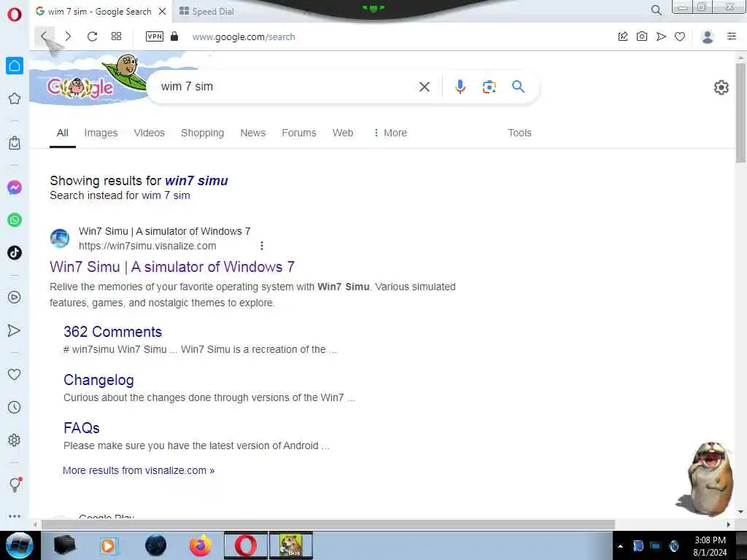The height and width of the screenshot is (560, 747).
Task: Switch to Web results tab
Action: click(343, 133)
